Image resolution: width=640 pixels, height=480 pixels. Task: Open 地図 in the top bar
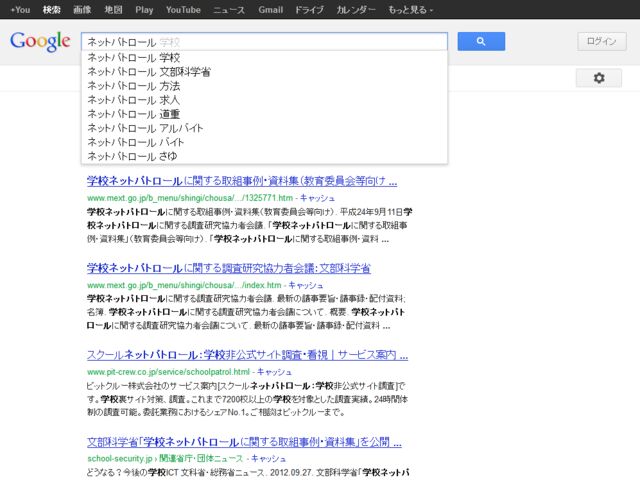point(113,10)
